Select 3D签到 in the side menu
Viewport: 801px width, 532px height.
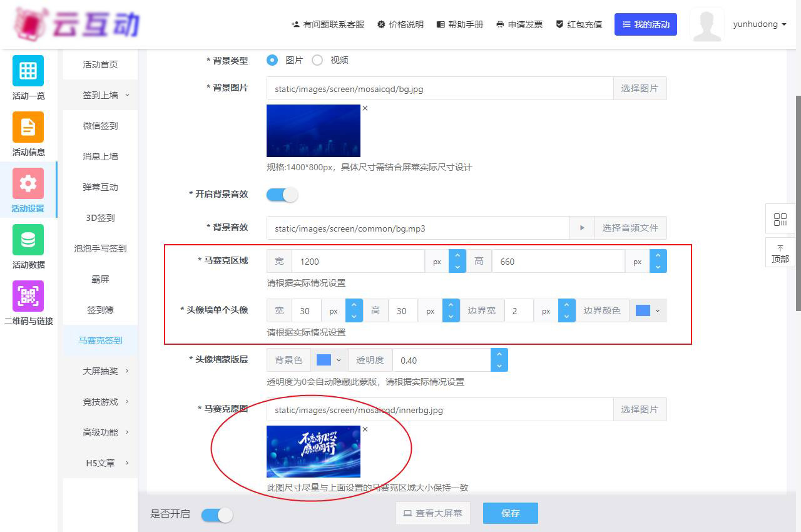100,218
